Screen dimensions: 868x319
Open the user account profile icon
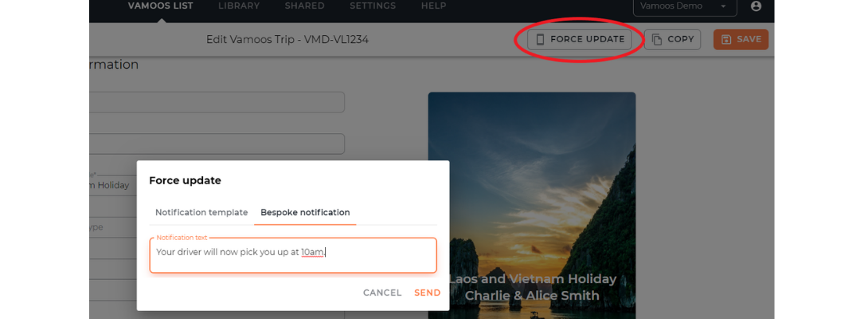pos(757,6)
